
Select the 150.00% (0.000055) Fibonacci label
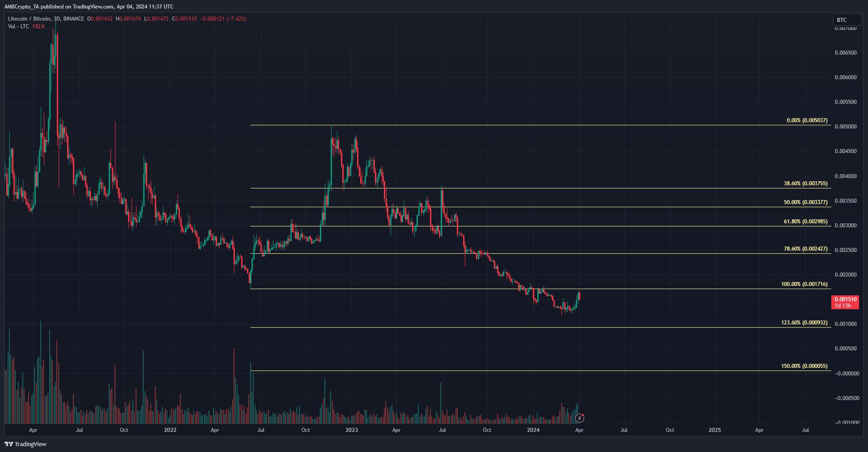(x=804, y=366)
